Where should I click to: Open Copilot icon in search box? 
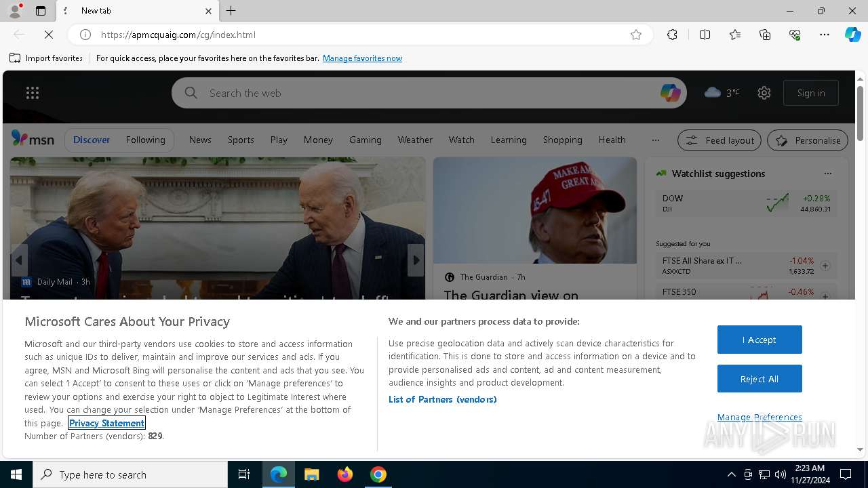pos(670,93)
